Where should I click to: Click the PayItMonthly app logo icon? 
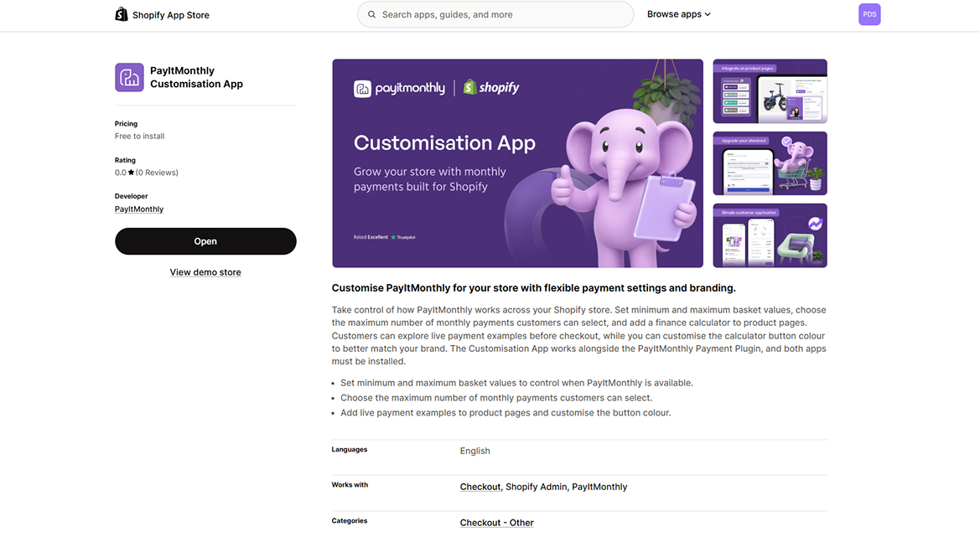[129, 77]
